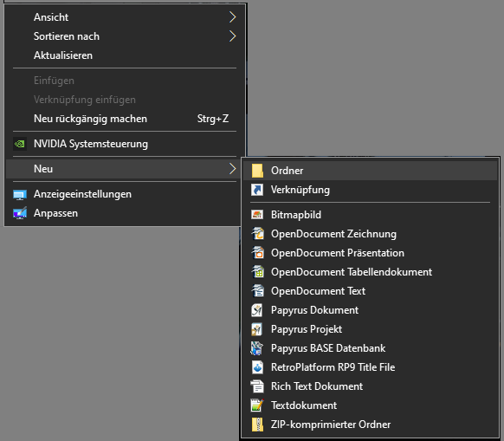The height and width of the screenshot is (441, 504).
Task: Click the ZIP-komprimierter Ordner icon
Action: click(x=257, y=425)
